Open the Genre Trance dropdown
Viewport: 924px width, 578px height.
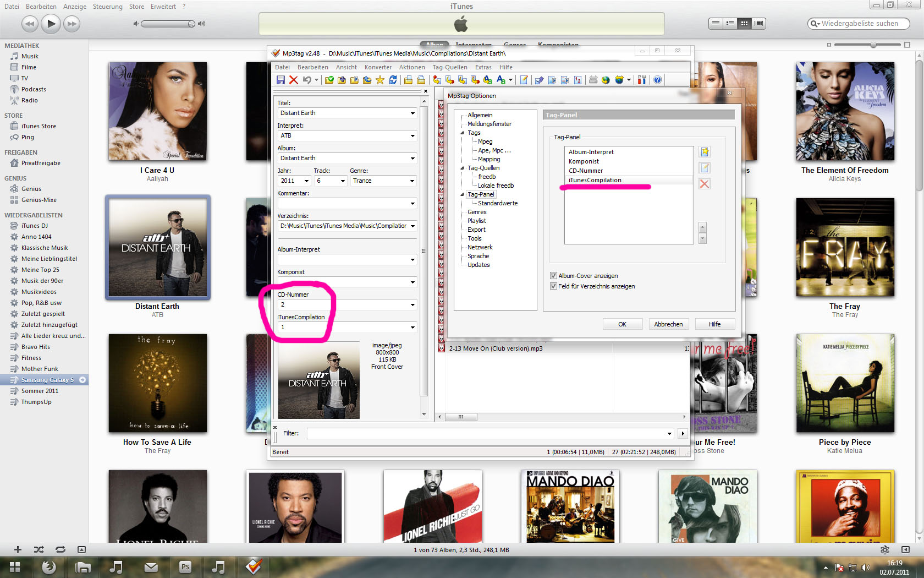[413, 181]
